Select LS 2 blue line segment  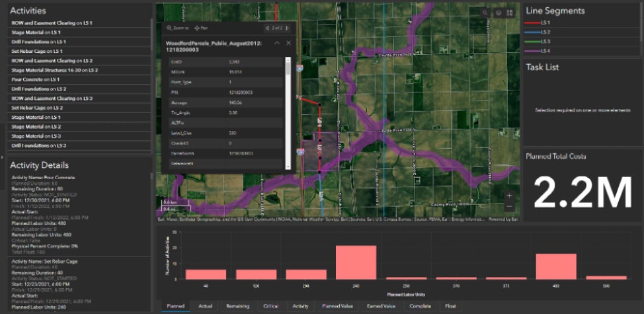point(582,32)
